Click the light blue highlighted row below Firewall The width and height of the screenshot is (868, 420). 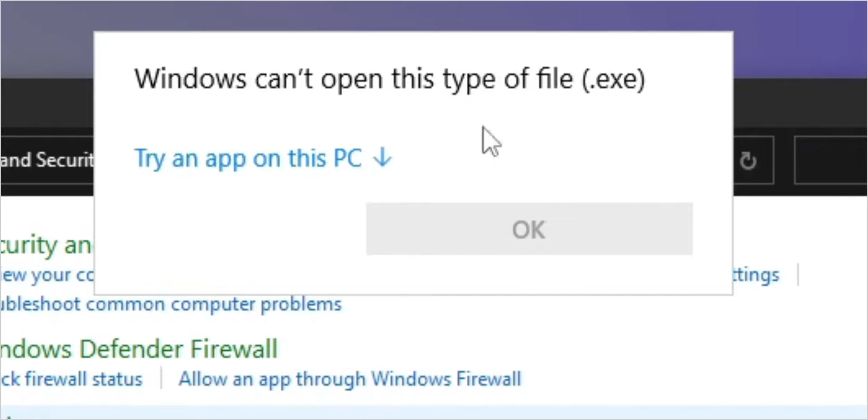[x=434, y=412]
